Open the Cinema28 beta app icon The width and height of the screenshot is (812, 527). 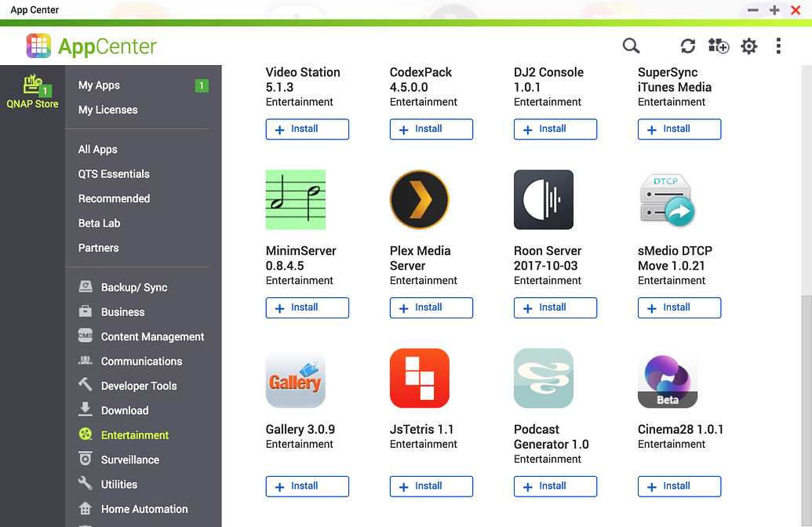click(667, 378)
